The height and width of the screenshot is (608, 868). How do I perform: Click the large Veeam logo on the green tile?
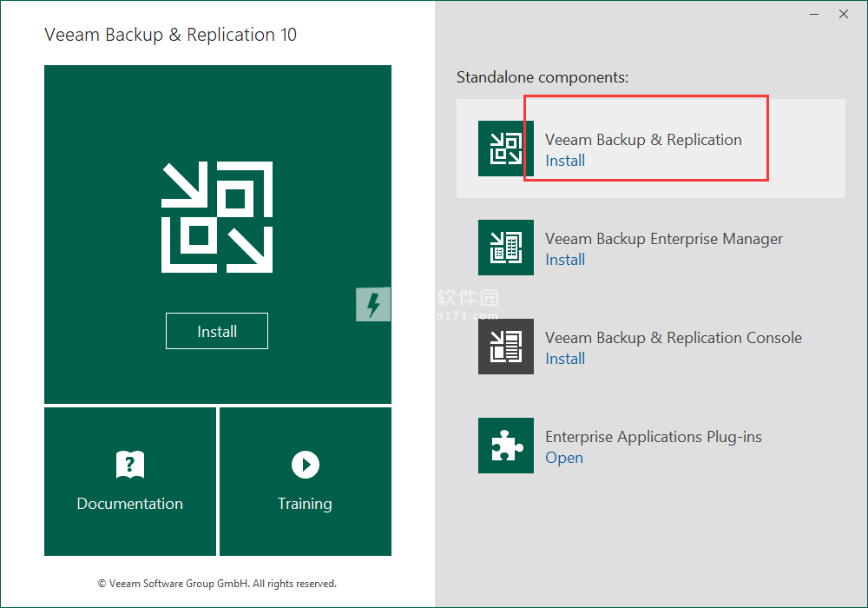(x=217, y=217)
